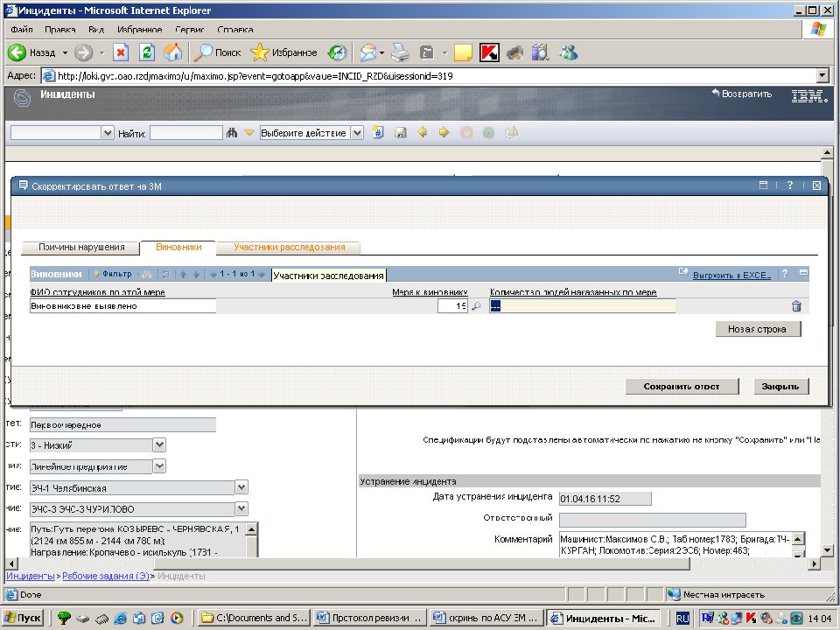Collapse the Виновники table with the minimize icon
The image size is (840, 630).
pos(803,273)
